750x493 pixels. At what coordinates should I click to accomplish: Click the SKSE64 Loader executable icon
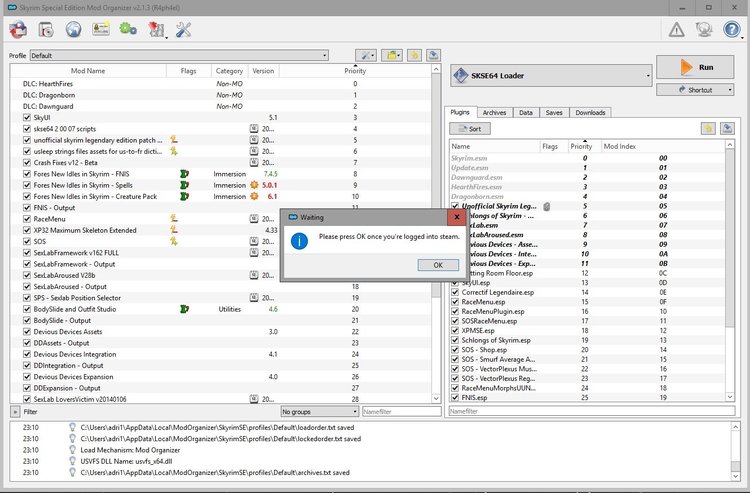coord(461,76)
